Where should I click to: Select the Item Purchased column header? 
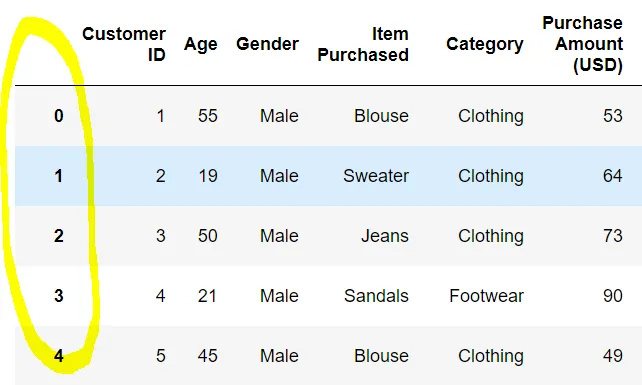pyautogui.click(x=363, y=44)
